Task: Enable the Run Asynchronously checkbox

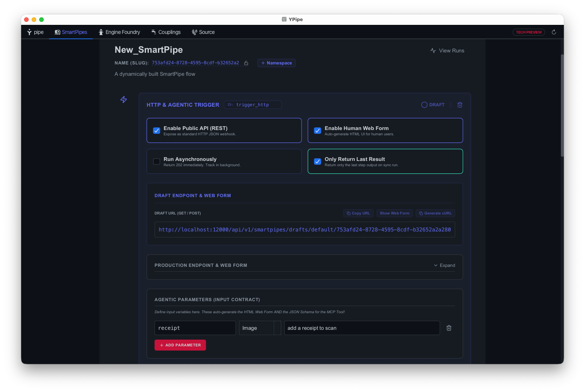Action: (x=156, y=162)
